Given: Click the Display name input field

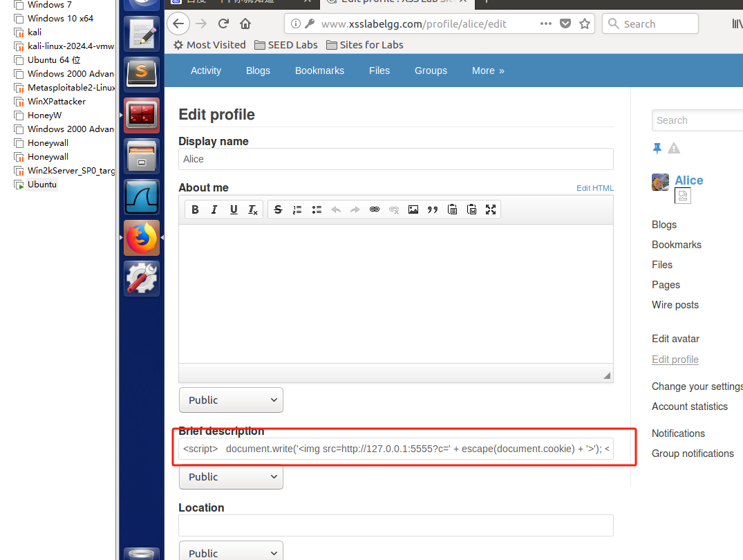Looking at the screenshot, I should (x=395, y=159).
